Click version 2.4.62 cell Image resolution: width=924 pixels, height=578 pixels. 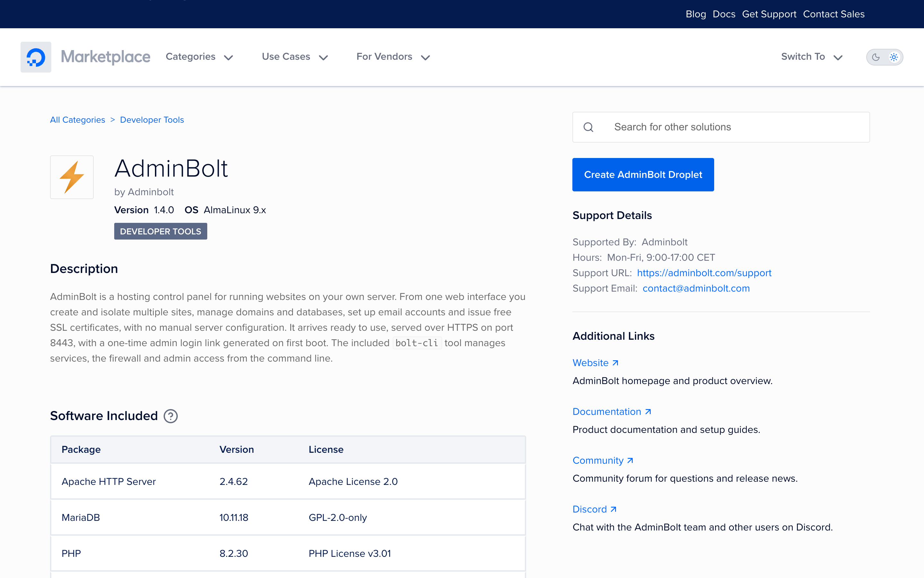click(x=234, y=482)
